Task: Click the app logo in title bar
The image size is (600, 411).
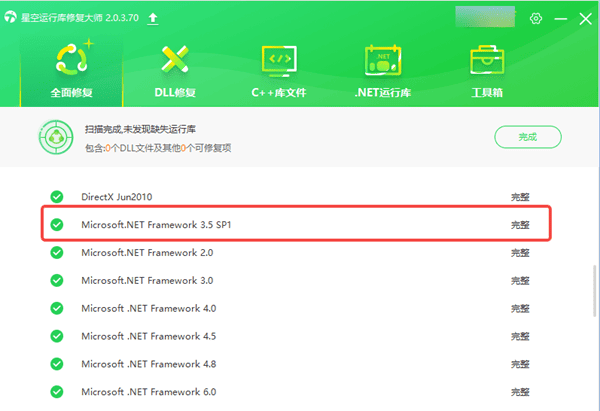Action: [x=10, y=17]
